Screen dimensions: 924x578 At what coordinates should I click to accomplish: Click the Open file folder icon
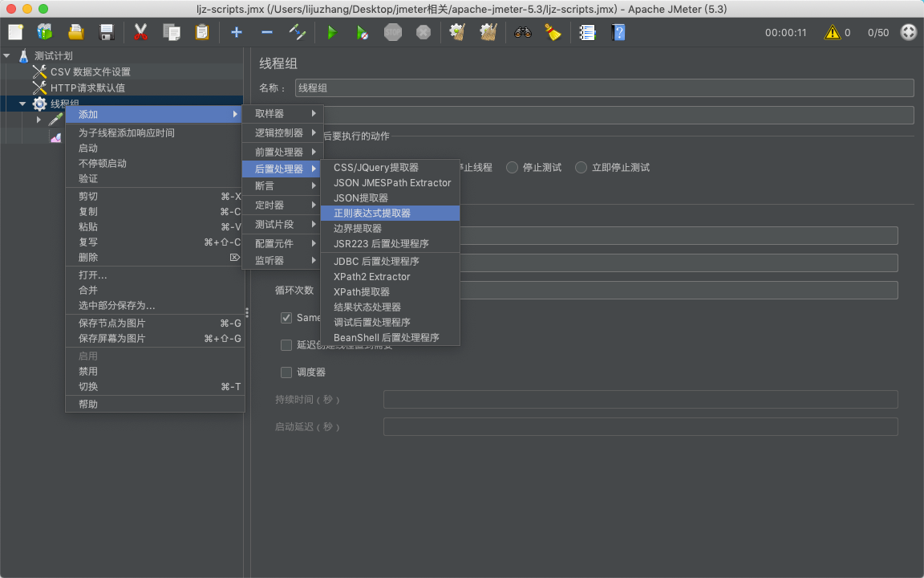point(75,32)
